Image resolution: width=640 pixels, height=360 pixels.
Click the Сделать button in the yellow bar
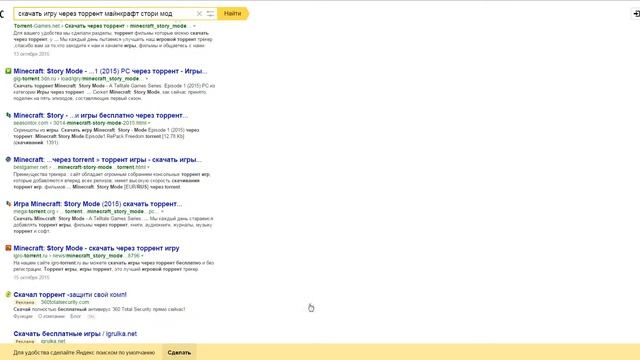(179, 352)
